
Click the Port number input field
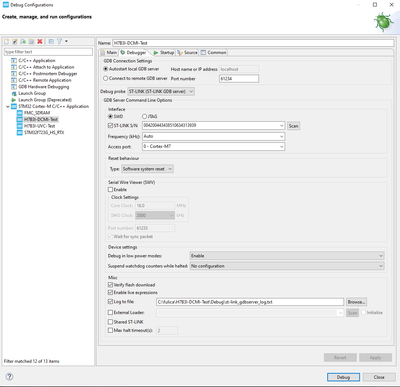click(239, 79)
